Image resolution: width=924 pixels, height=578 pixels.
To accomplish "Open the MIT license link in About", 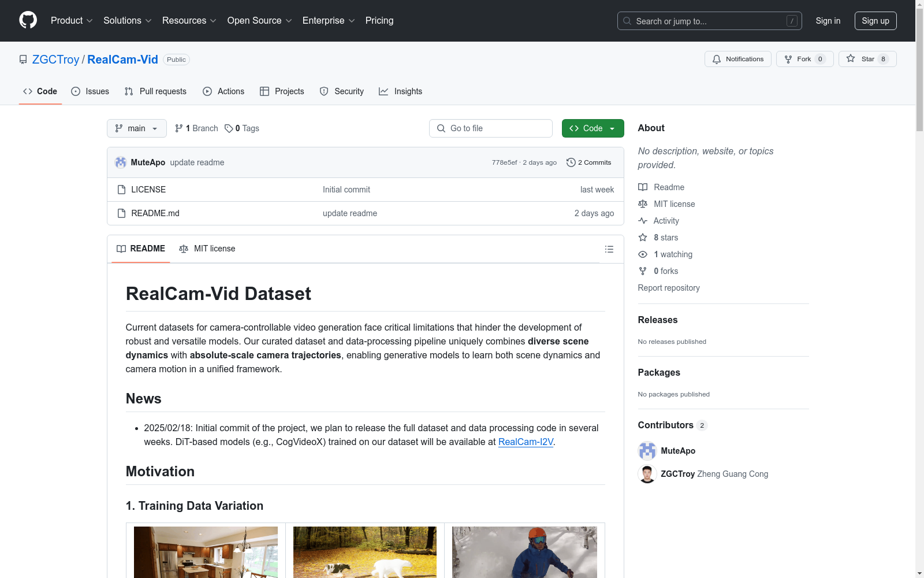I will 666,204.
